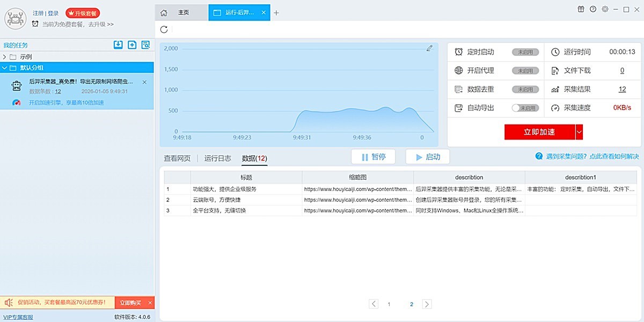Collapse the 默认分组 group
This screenshot has height=322, width=644.
(5, 68)
